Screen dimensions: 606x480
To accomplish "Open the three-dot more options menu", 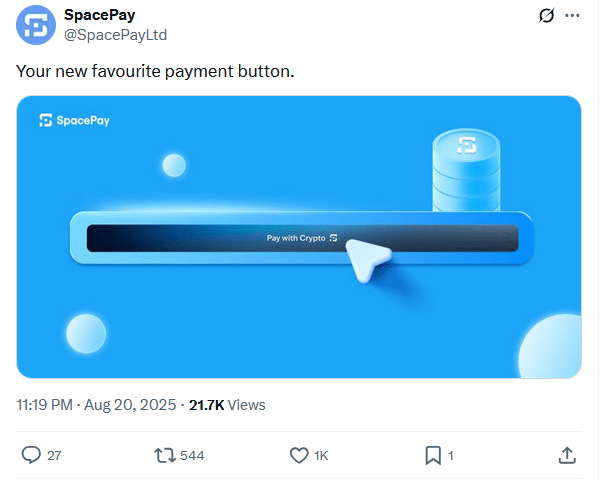I will 572,15.
